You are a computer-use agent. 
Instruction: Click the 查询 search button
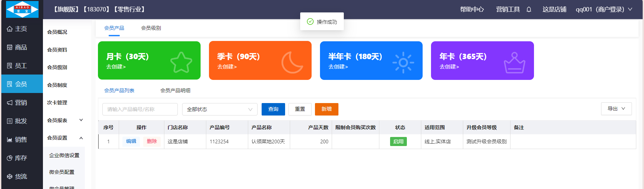[273, 109]
